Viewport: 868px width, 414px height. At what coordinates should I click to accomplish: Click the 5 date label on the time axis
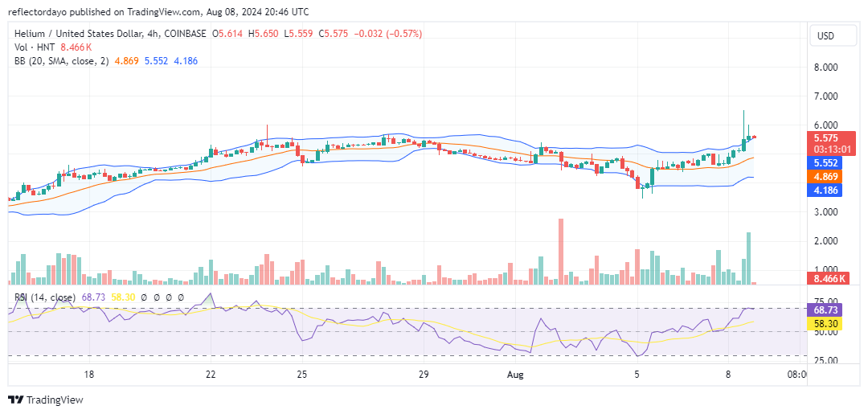(637, 375)
